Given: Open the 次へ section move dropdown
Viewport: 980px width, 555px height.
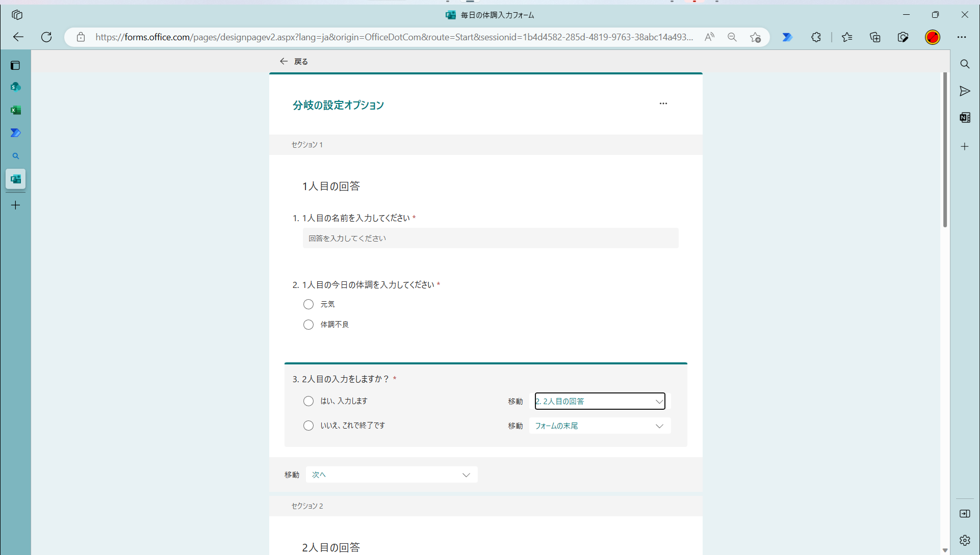Looking at the screenshot, I should click(391, 474).
